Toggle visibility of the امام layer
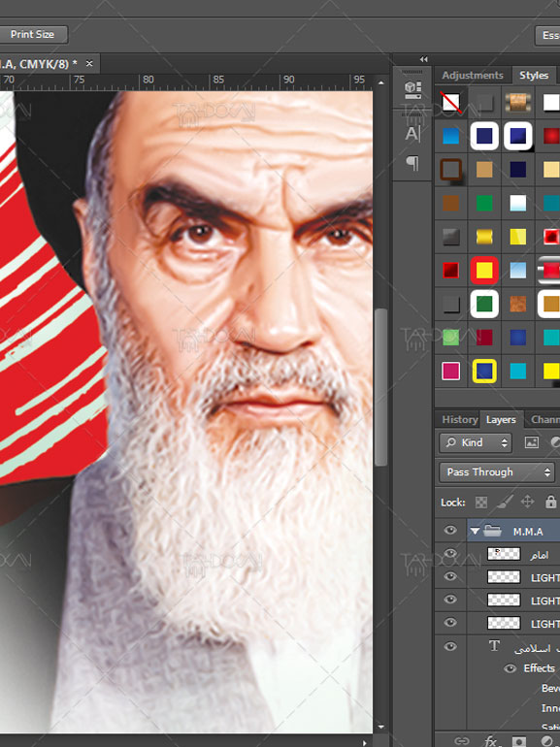Image resolution: width=560 pixels, height=747 pixels. [450, 554]
